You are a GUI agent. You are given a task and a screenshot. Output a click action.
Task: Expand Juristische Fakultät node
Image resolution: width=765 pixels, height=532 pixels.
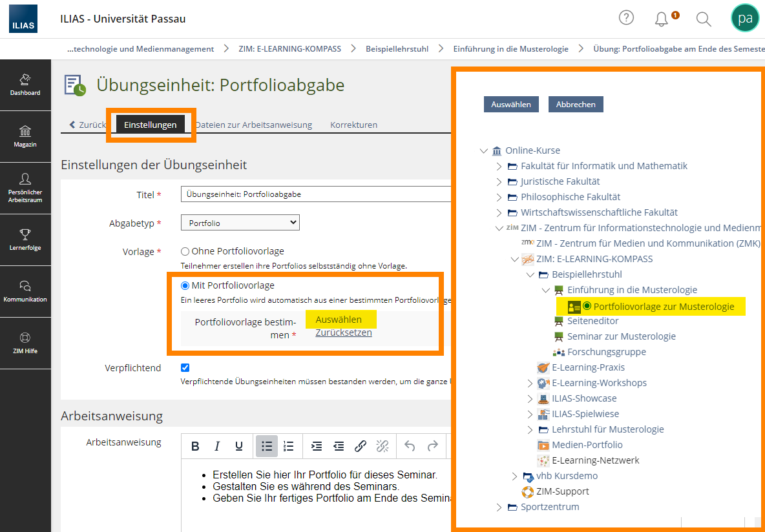click(x=499, y=182)
